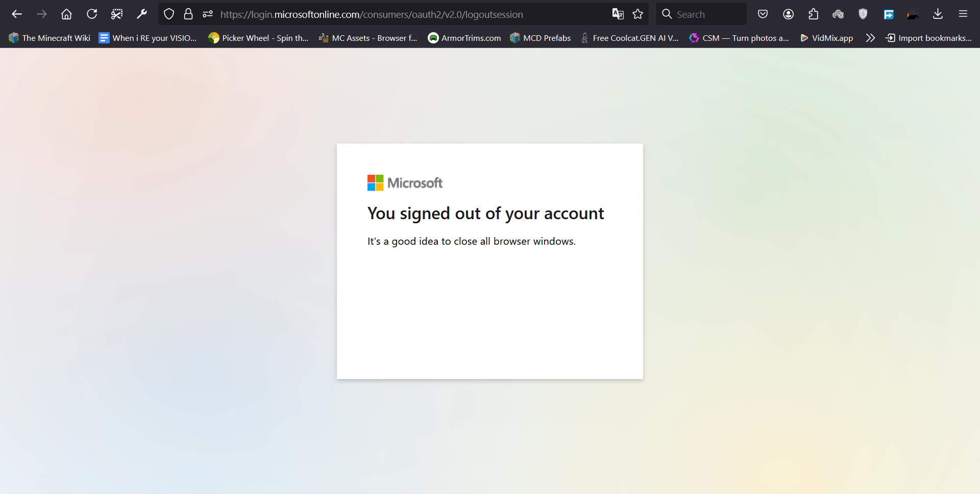Open the Pocket save icon
The height and width of the screenshot is (494, 980).
763,14
